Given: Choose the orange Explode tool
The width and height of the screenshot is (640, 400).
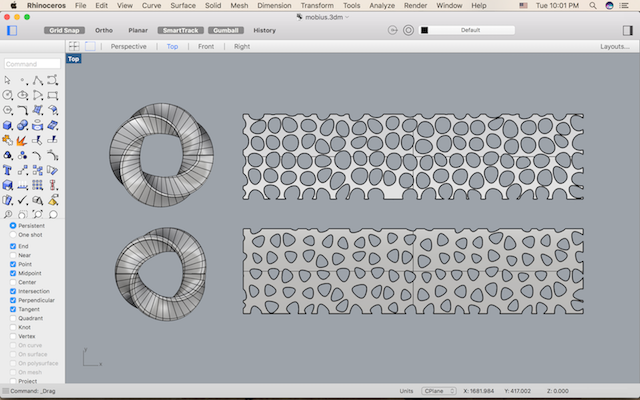Looking at the screenshot, I should [x=22, y=140].
